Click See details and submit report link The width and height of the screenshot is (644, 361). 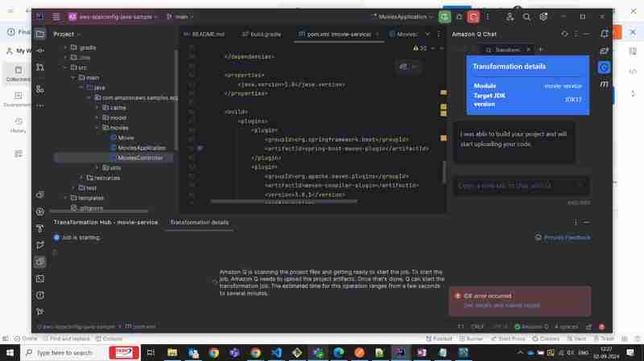pyautogui.click(x=502, y=306)
